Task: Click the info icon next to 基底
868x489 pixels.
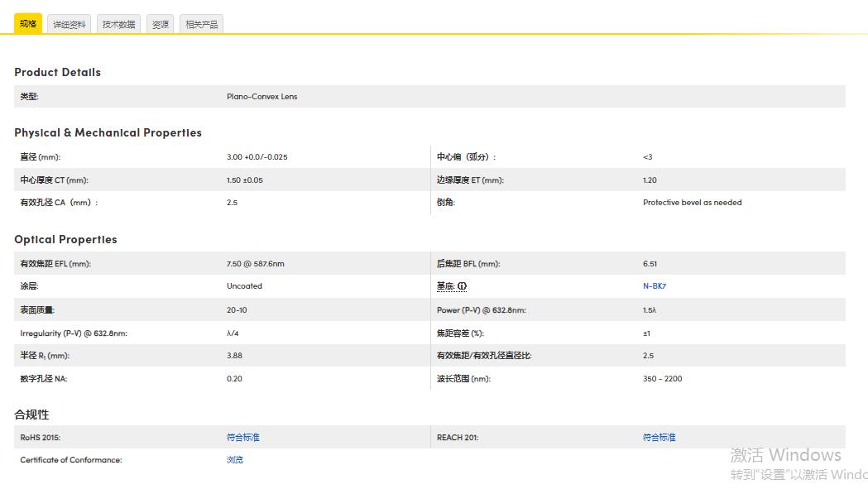Action: pyautogui.click(x=462, y=286)
